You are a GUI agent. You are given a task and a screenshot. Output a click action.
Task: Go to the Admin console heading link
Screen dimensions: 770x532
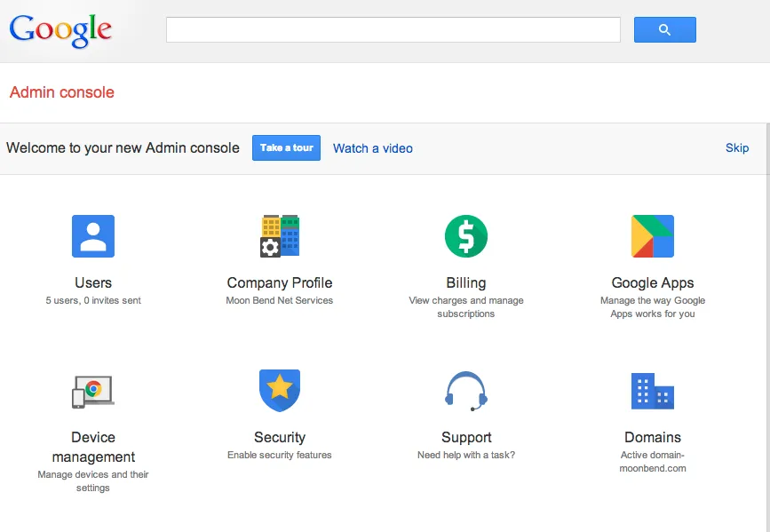(62, 92)
